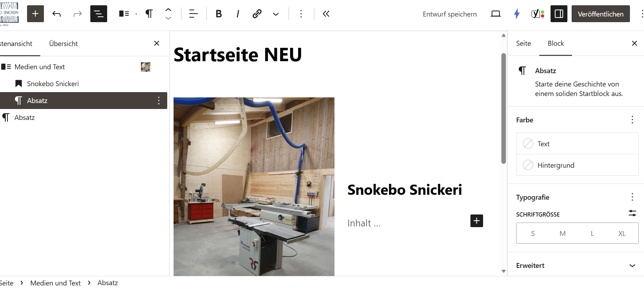Select Snokebo Snickeri item in list view

point(53,84)
